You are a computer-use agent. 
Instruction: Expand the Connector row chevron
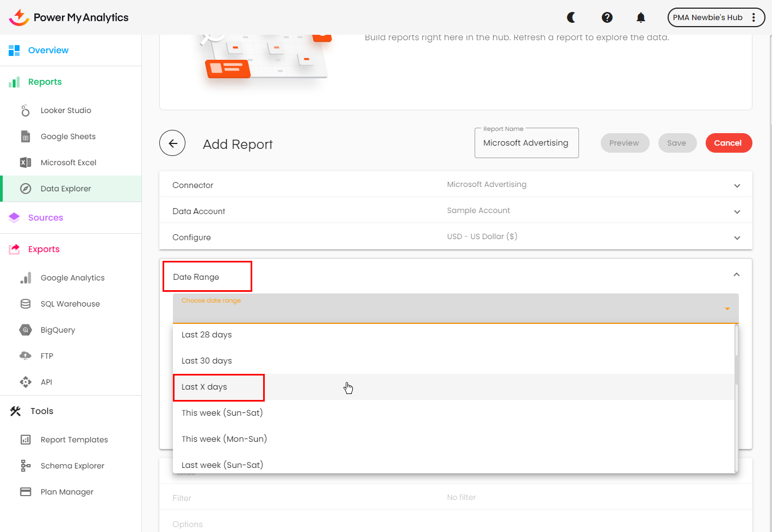tap(737, 186)
